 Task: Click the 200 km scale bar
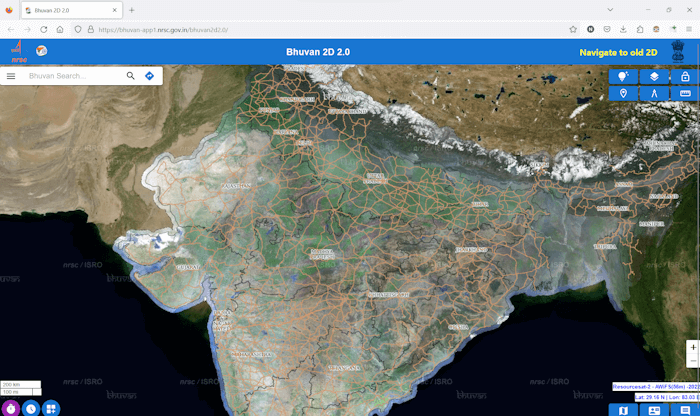point(21,384)
